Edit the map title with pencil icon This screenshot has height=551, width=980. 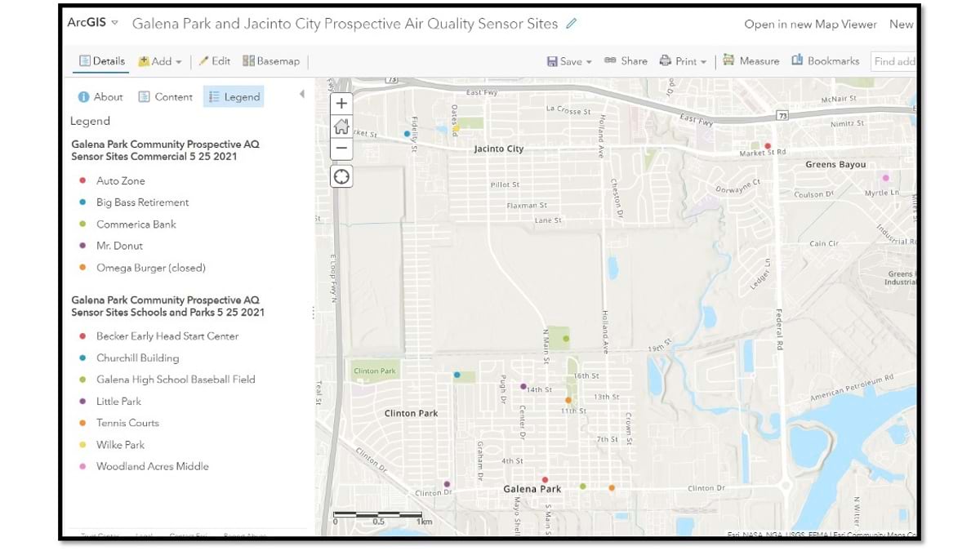click(x=571, y=24)
